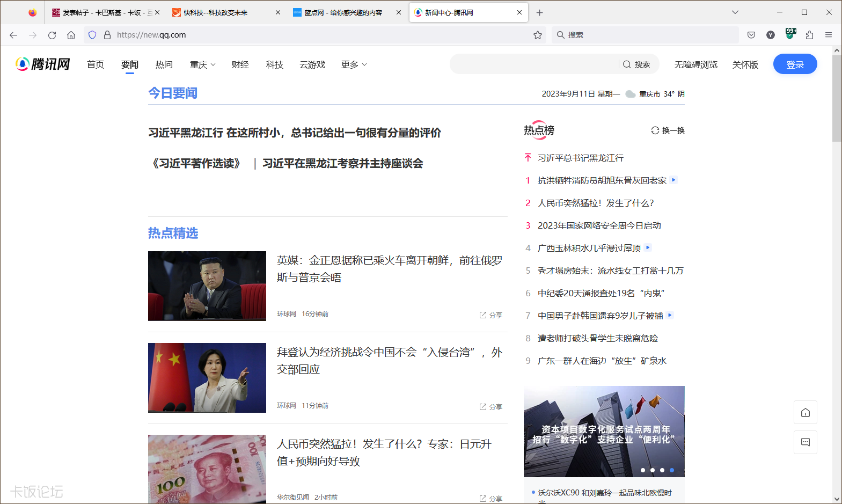This screenshot has height=504, width=842.
Task: View site tracking protection shield icon
Action: click(x=92, y=35)
